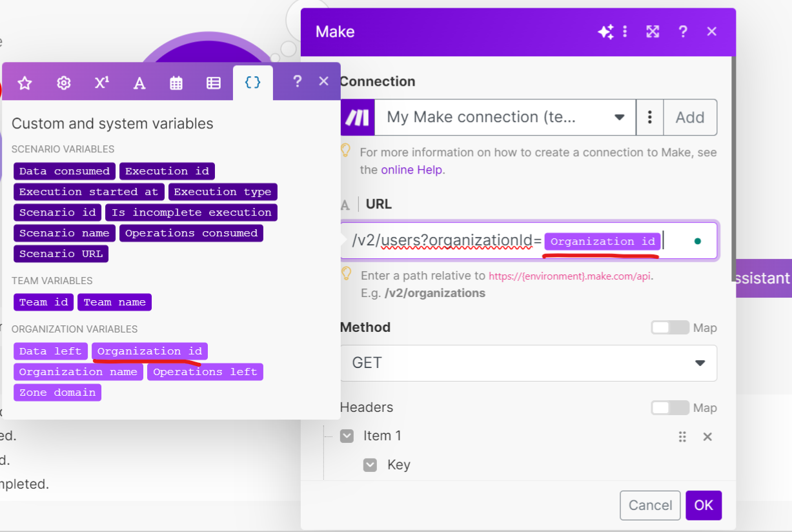792x532 pixels.
Task: Insert the Execution type variable
Action: click(x=223, y=192)
